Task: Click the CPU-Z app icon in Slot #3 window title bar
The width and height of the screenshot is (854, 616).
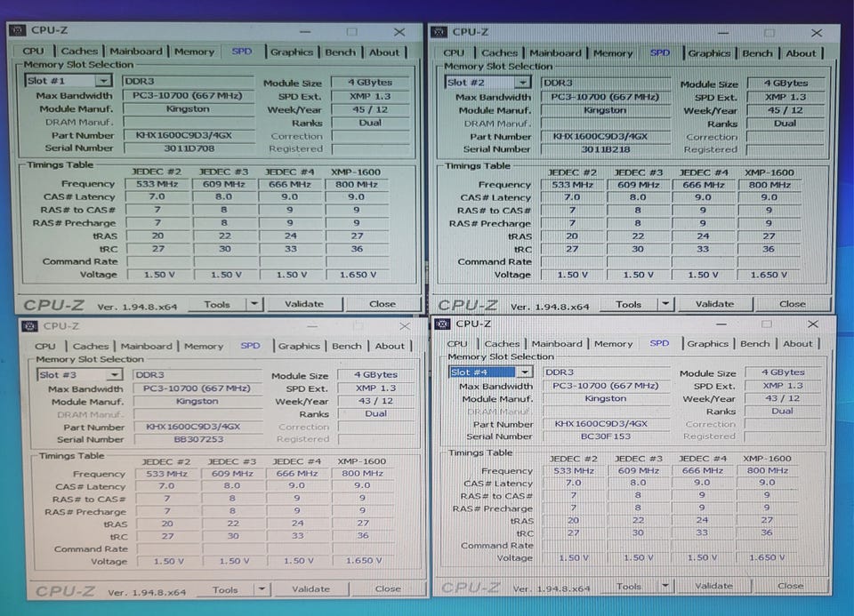Action: [x=29, y=326]
